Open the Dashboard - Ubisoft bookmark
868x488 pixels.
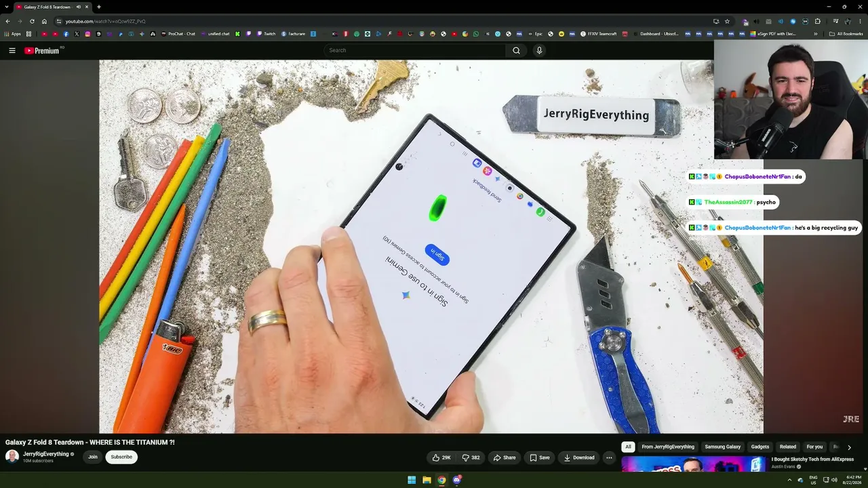pos(655,34)
